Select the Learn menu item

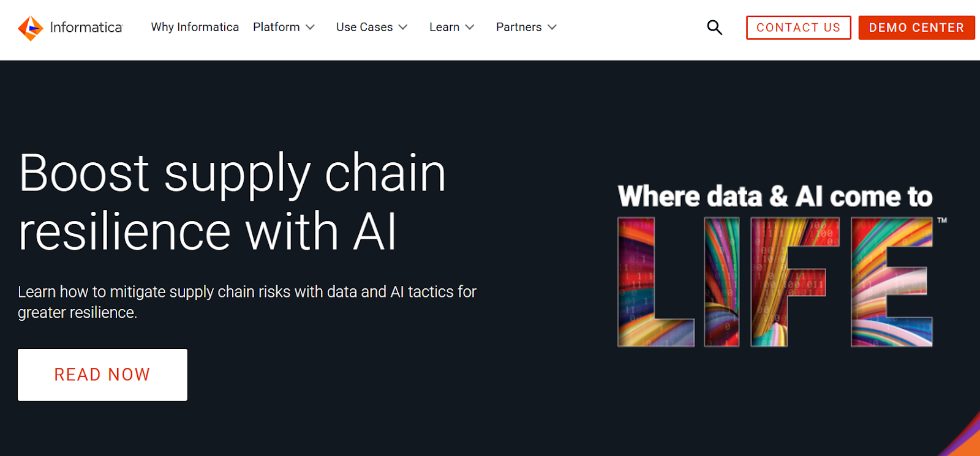coord(445,27)
